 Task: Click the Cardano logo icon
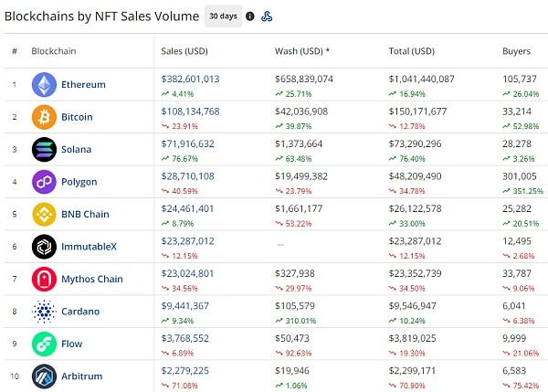click(x=44, y=312)
